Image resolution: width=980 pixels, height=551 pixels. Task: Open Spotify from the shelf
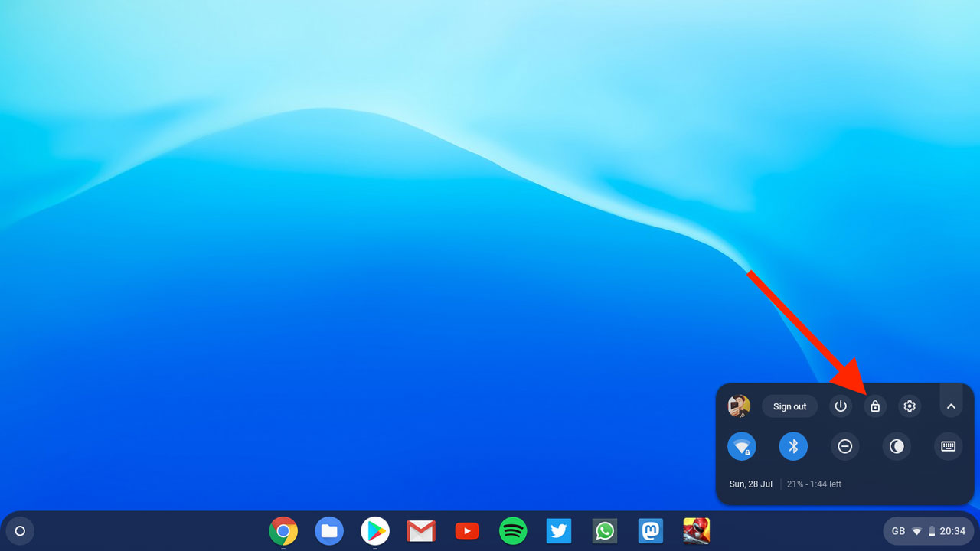513,530
